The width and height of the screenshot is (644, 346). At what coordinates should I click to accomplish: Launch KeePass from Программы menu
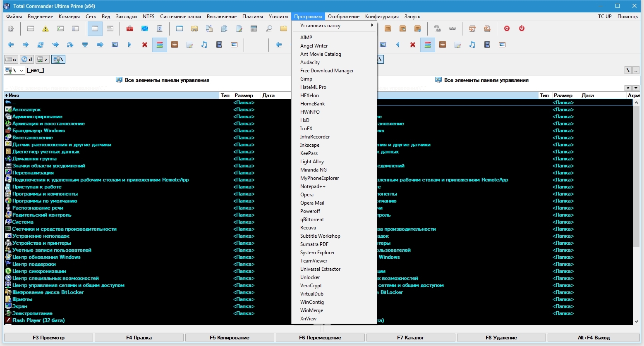(335, 153)
